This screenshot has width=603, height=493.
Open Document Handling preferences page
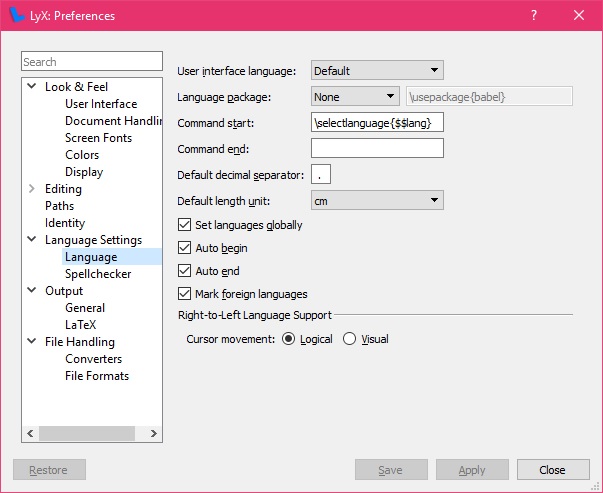(x=113, y=121)
